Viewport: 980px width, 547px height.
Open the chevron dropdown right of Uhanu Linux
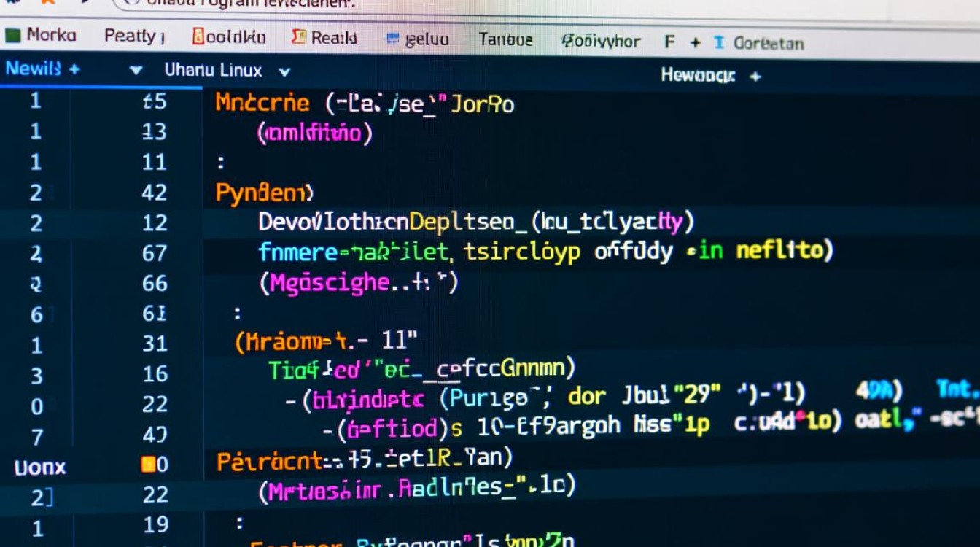click(284, 71)
